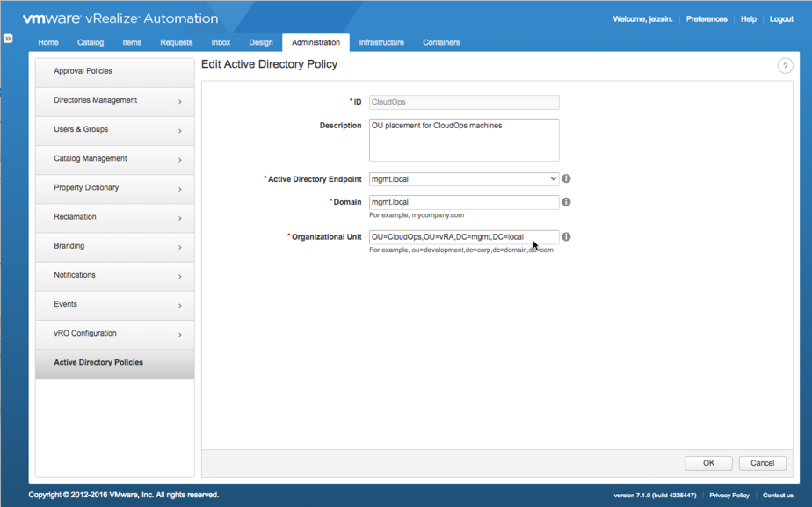This screenshot has width=812, height=507.
Task: Click the help question mark icon
Action: [785, 66]
